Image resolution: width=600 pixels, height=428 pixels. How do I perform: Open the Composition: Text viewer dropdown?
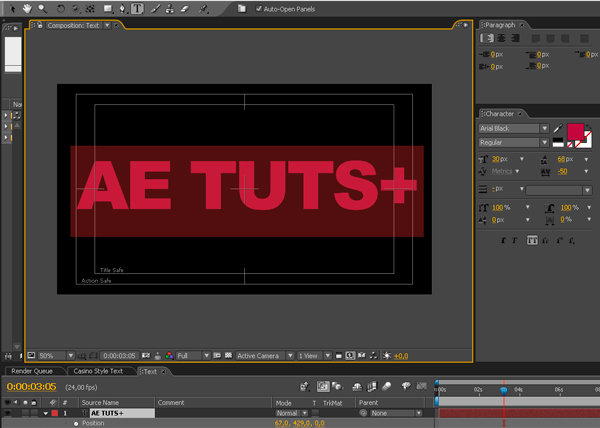pos(107,25)
